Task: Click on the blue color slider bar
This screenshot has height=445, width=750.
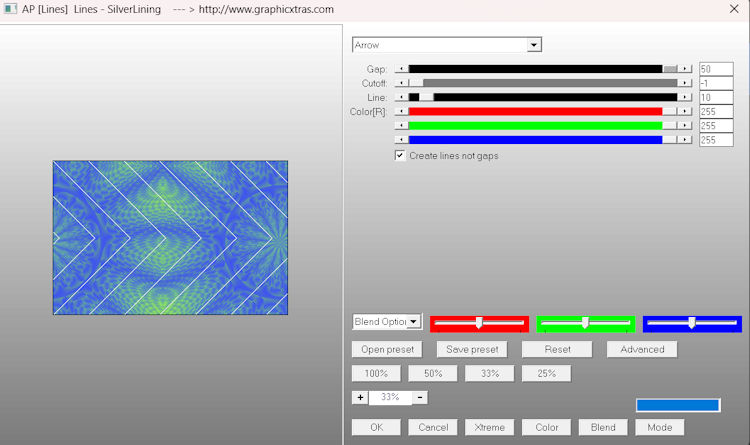Action: [543, 140]
